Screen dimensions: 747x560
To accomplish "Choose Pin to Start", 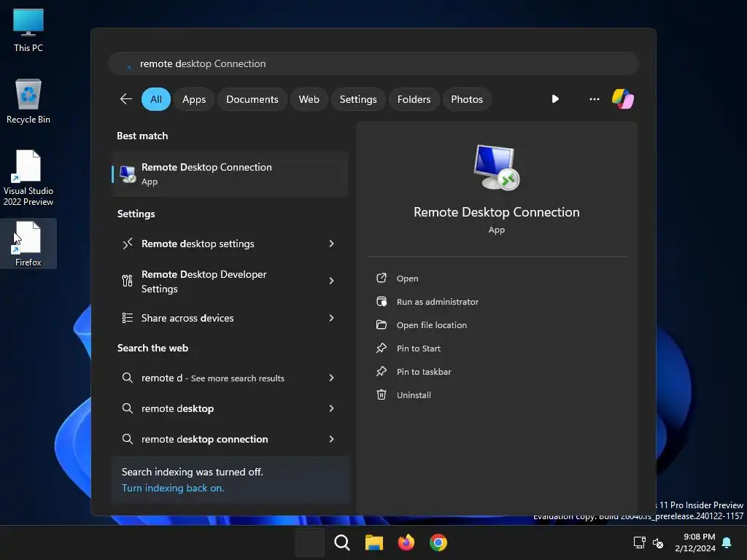I will pos(418,349).
